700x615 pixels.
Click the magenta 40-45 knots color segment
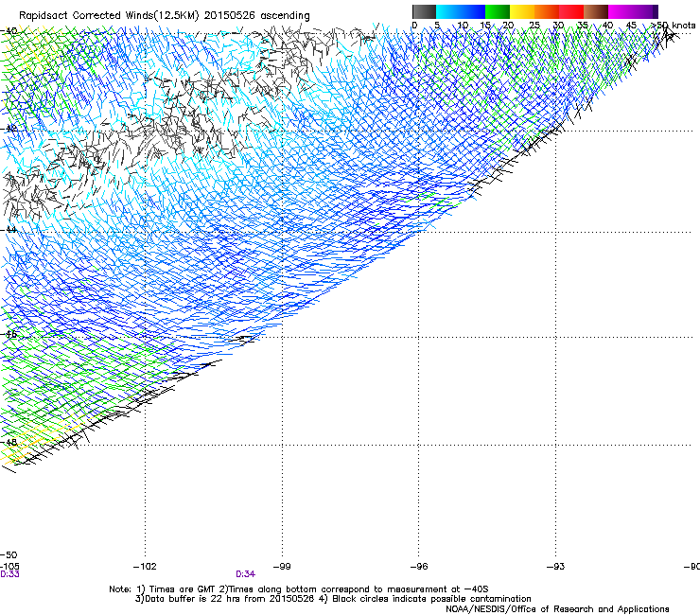[x=621, y=11]
